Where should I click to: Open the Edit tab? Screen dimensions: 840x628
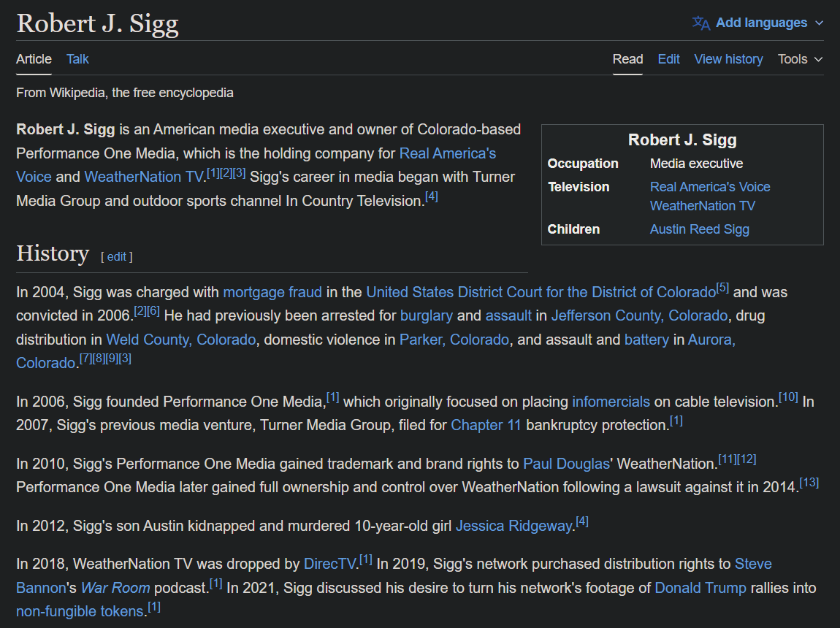(668, 59)
